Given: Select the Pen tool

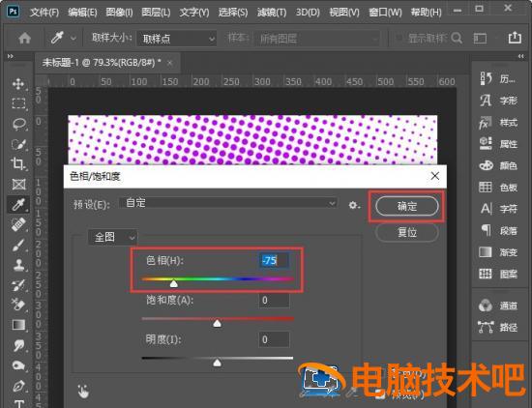Looking at the screenshot, I should (18, 386).
